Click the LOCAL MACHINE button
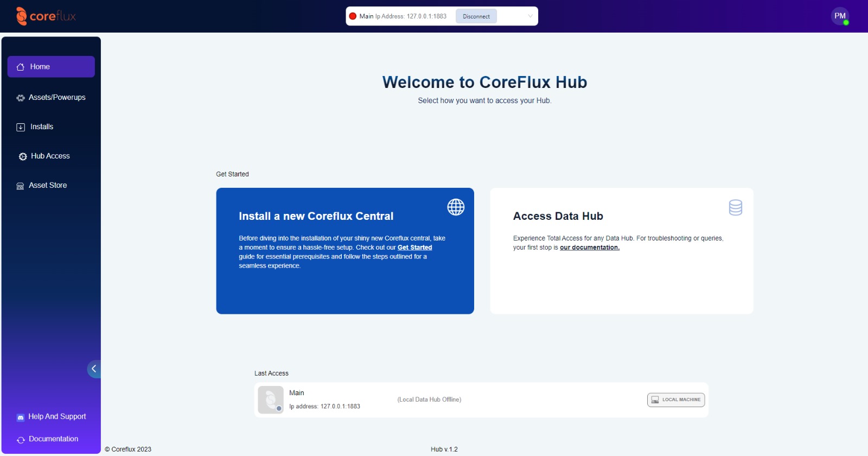Screen dimensions: 868x456 (x=675, y=400)
